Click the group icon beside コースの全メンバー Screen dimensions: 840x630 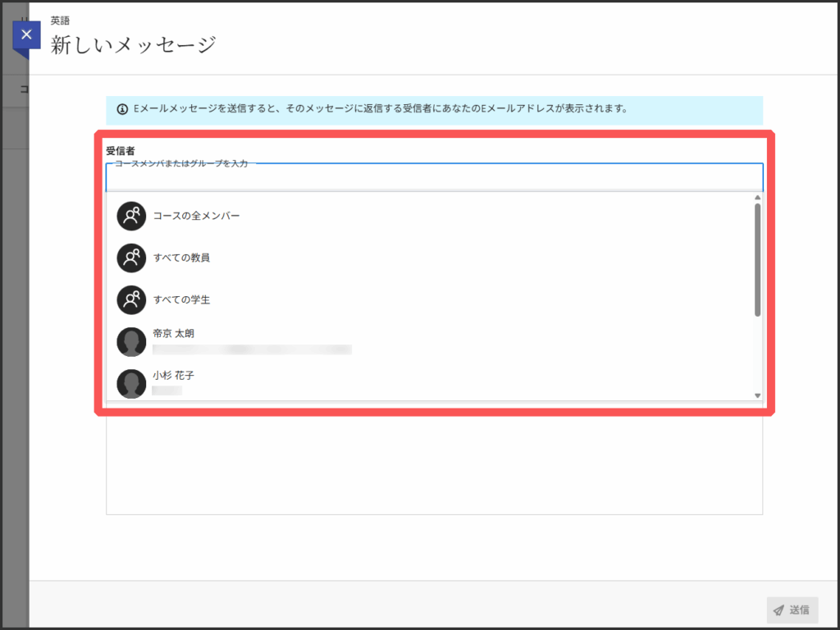[131, 216]
